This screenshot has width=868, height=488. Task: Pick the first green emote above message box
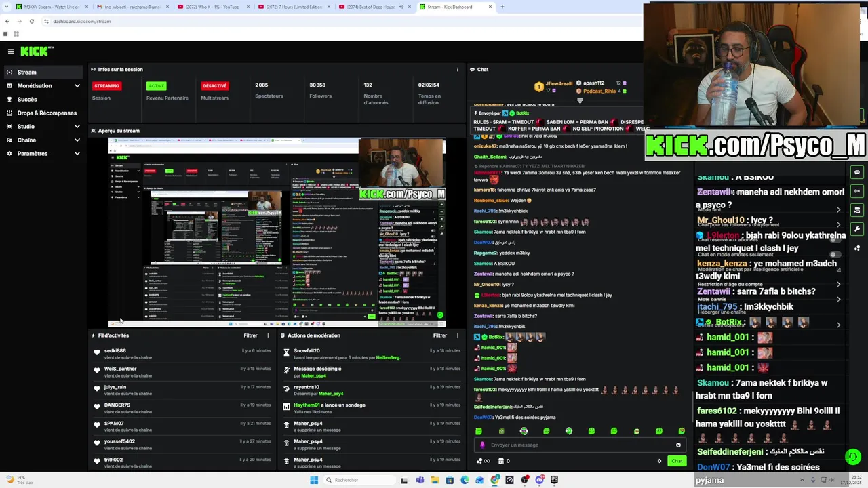pyautogui.click(x=479, y=431)
